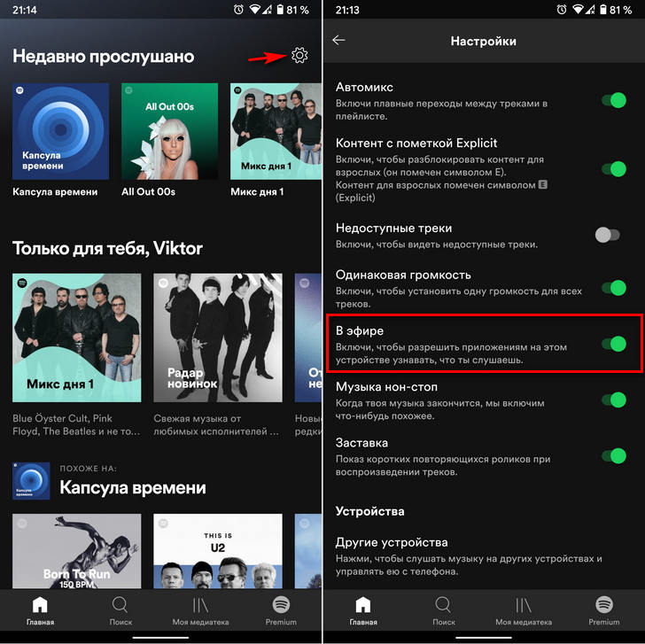Enable the Недоступные треки switch
The height and width of the screenshot is (644, 645).
coord(608,235)
